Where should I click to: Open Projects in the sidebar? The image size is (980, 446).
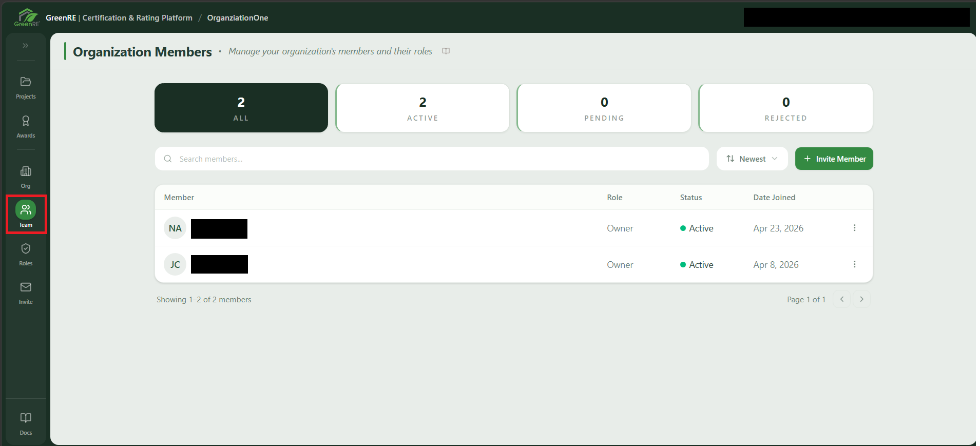tap(26, 88)
